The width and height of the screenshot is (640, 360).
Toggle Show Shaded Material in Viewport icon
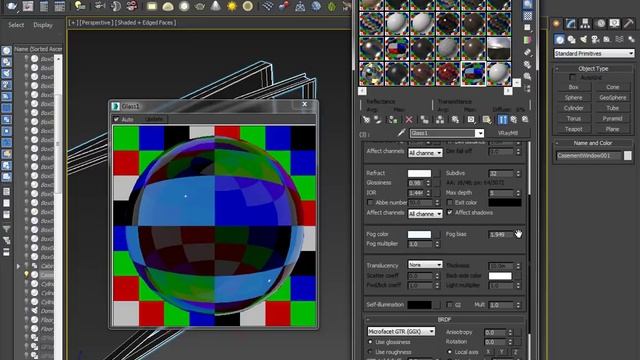(x=487, y=120)
